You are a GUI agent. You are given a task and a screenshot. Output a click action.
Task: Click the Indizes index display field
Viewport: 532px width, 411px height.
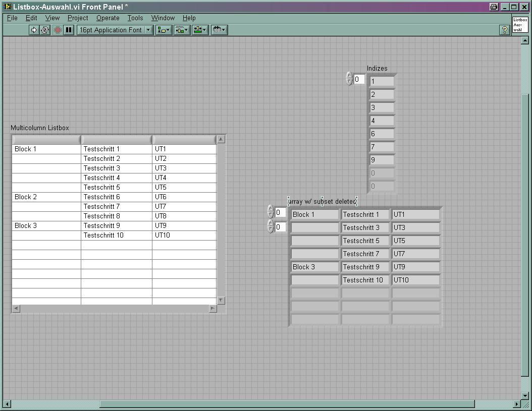click(359, 79)
